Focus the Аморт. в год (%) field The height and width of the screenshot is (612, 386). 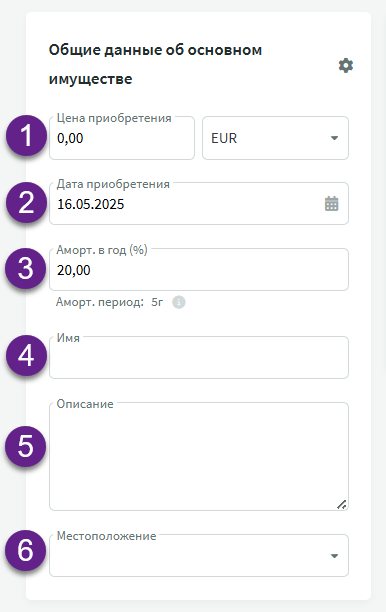[199, 270]
